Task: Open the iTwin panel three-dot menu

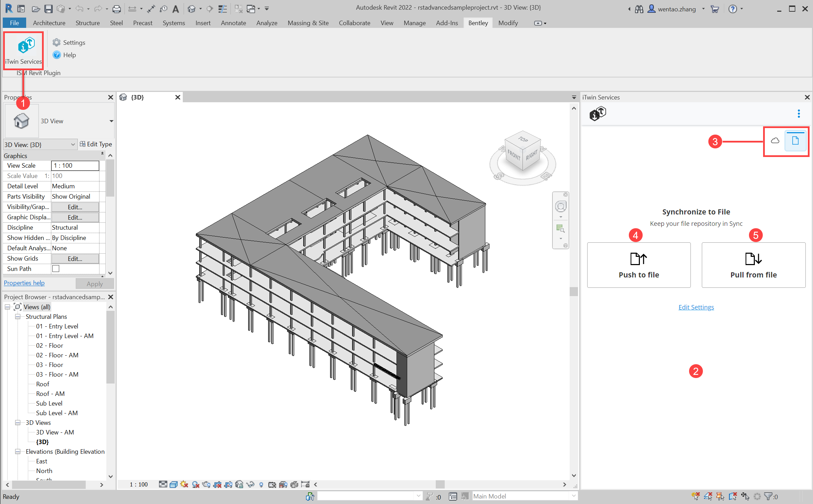Action: point(799,114)
